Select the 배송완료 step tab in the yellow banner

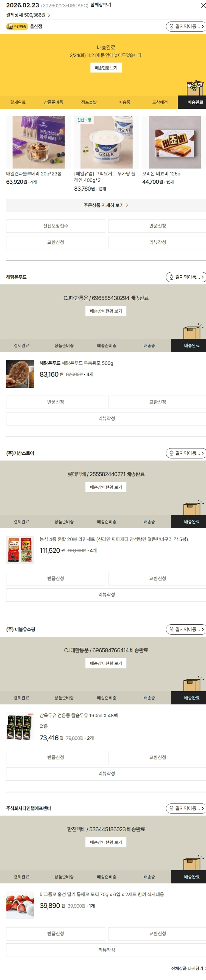click(x=192, y=102)
